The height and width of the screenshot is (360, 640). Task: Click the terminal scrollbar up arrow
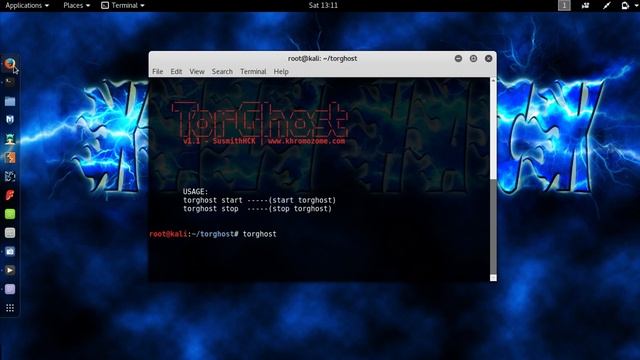coord(493,81)
